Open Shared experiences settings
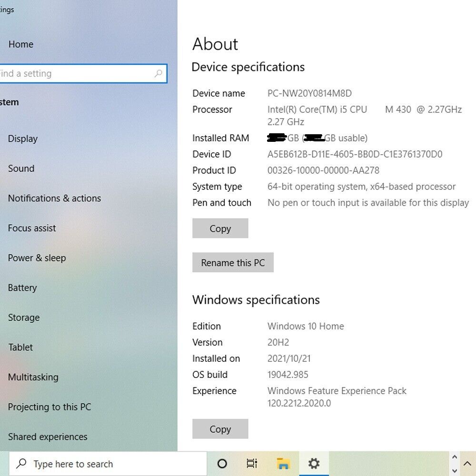 tap(48, 437)
